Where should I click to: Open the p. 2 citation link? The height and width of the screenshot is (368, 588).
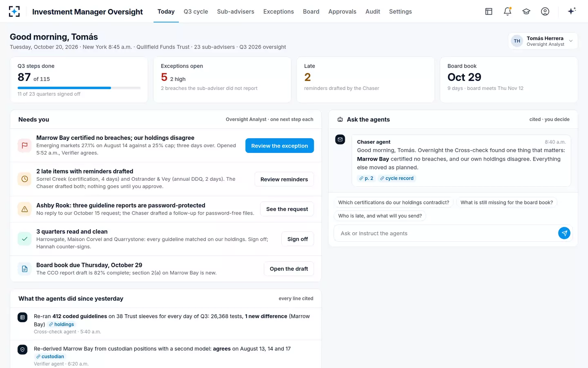pos(366,178)
